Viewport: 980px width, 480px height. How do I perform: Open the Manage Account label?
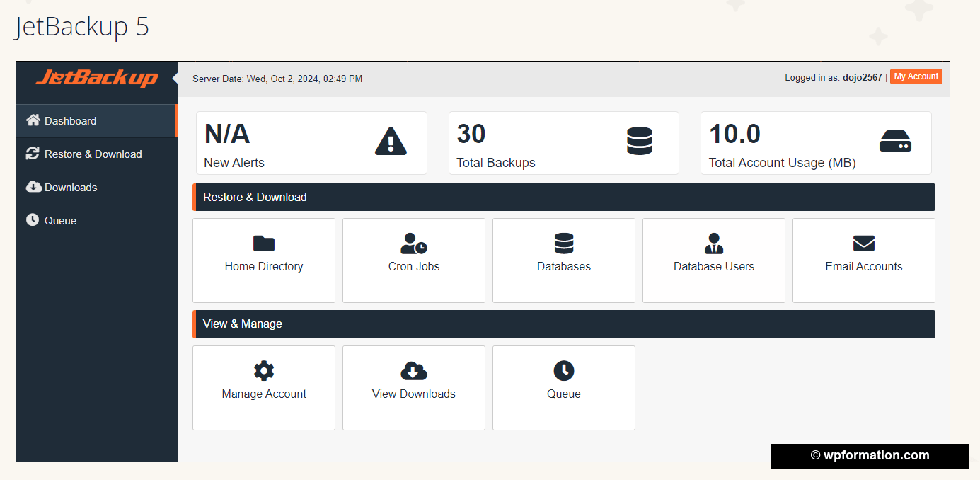pos(264,394)
